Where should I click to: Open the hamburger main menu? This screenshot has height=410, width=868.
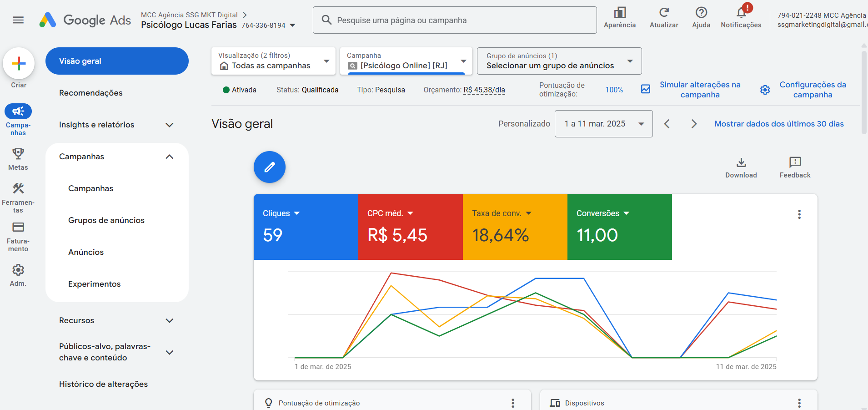click(x=18, y=20)
